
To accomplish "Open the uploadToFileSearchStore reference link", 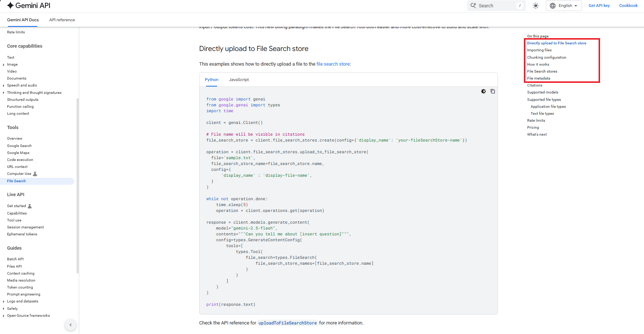I will click(287, 323).
